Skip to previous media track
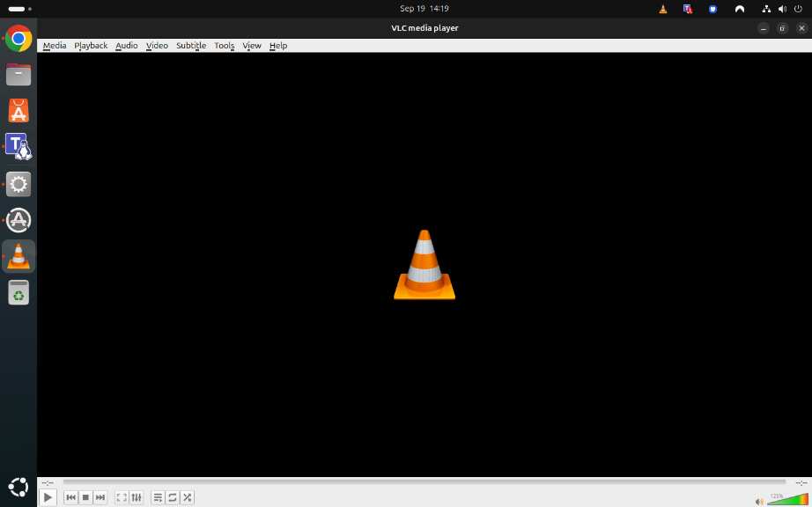The width and height of the screenshot is (812, 507). 71,497
